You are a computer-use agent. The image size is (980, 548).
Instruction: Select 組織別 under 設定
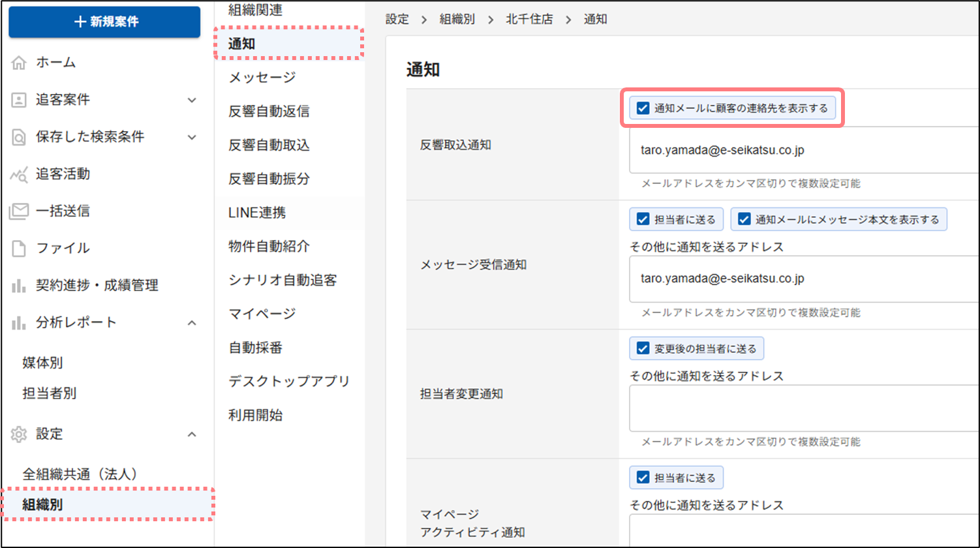(x=108, y=504)
